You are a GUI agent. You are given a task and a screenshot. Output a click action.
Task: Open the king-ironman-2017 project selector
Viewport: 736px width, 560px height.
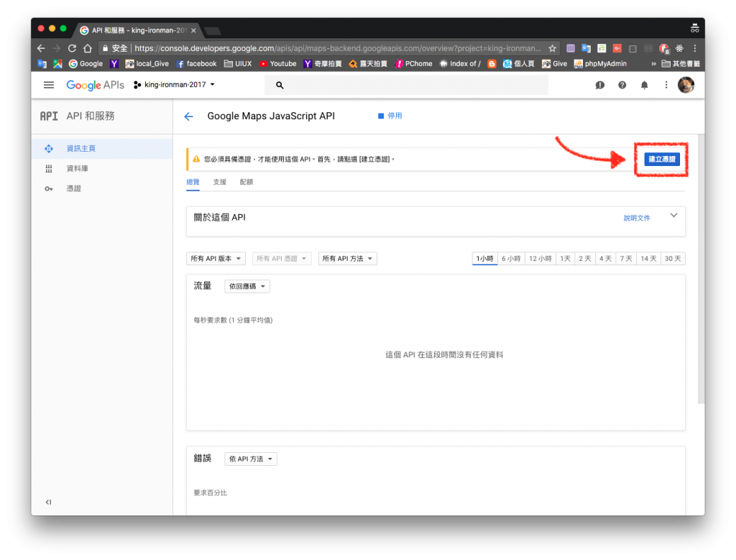point(174,85)
